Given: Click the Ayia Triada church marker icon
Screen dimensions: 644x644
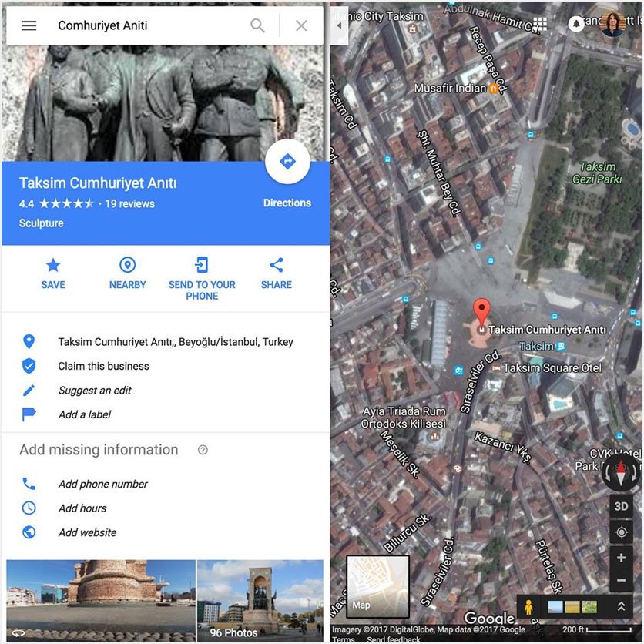Looking at the screenshot, I should pos(434,436).
